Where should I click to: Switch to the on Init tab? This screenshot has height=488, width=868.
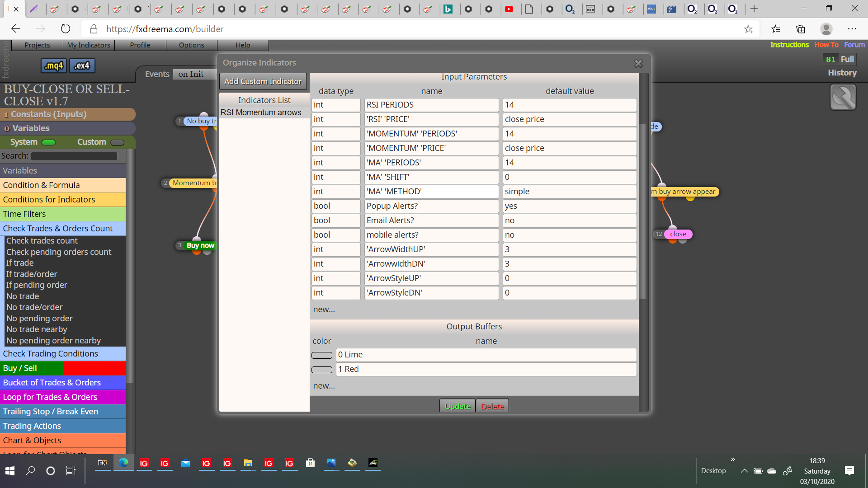tap(191, 74)
